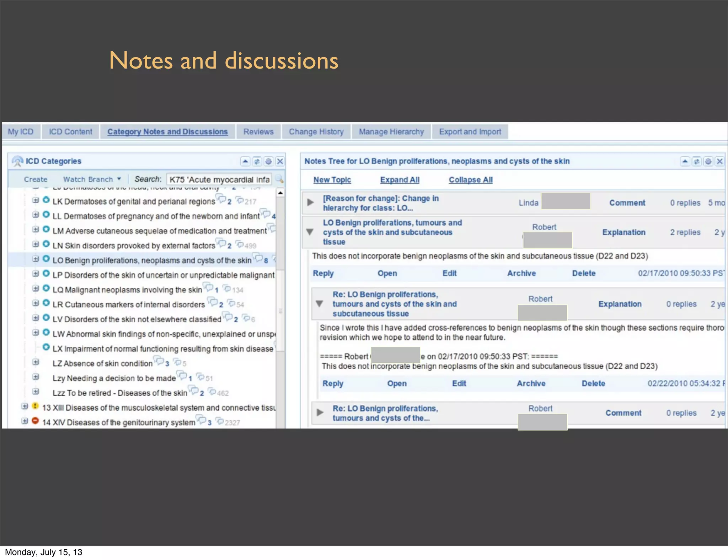Click Collapse All link
The width and height of the screenshot is (728, 560).
point(471,180)
